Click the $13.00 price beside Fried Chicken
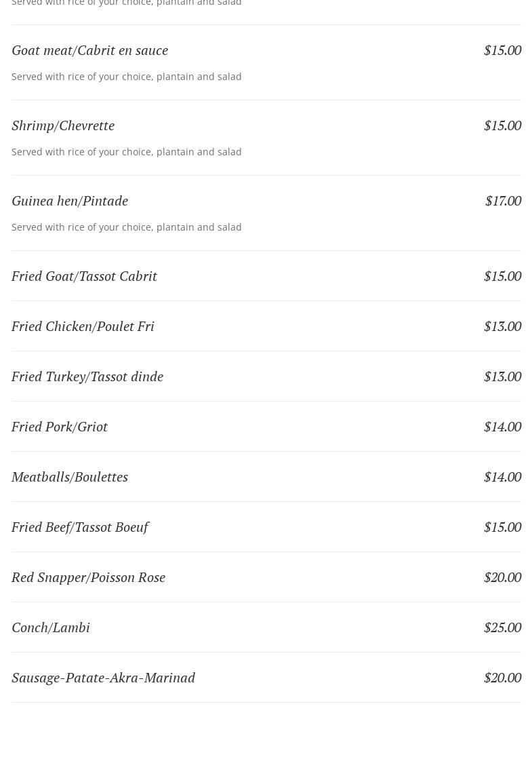Screen dimensions: 532x757 [502, 326]
